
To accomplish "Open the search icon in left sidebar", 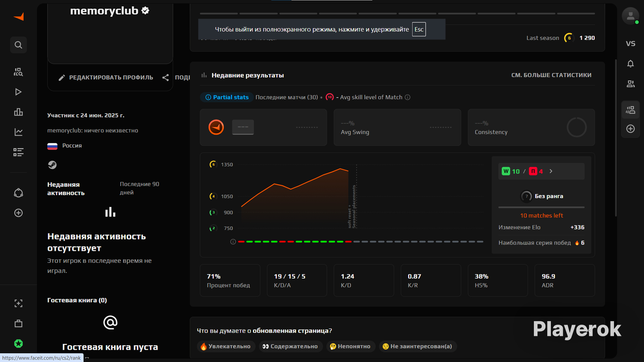I will pyautogui.click(x=18, y=45).
